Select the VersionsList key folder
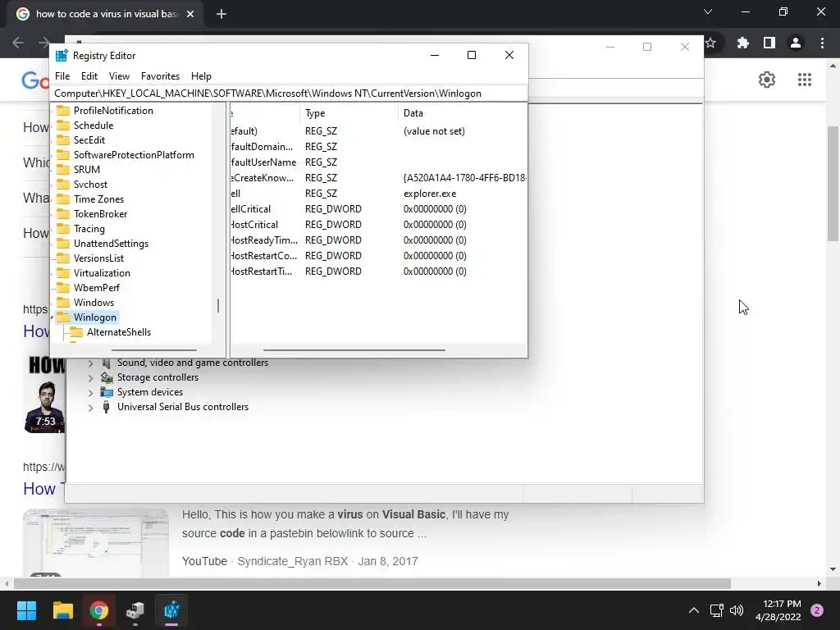Viewport: 840px width, 630px height. (x=98, y=258)
